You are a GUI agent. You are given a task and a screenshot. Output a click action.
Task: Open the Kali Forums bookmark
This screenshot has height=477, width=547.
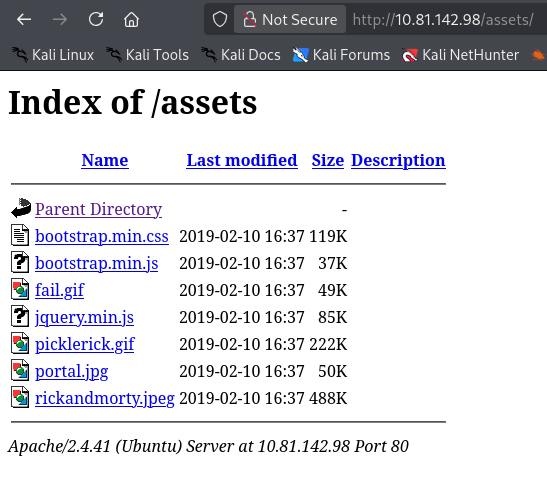pos(341,55)
